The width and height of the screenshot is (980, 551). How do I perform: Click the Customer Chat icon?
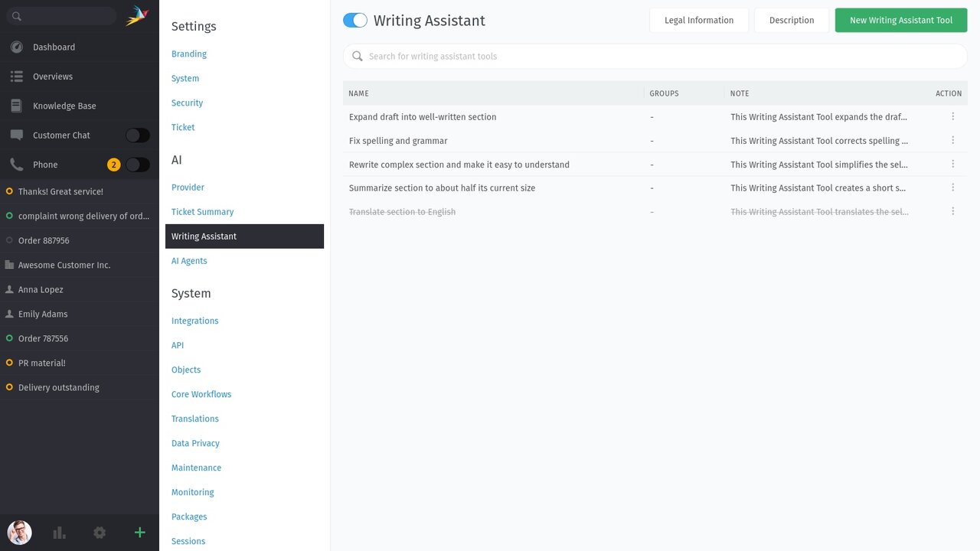[17, 135]
